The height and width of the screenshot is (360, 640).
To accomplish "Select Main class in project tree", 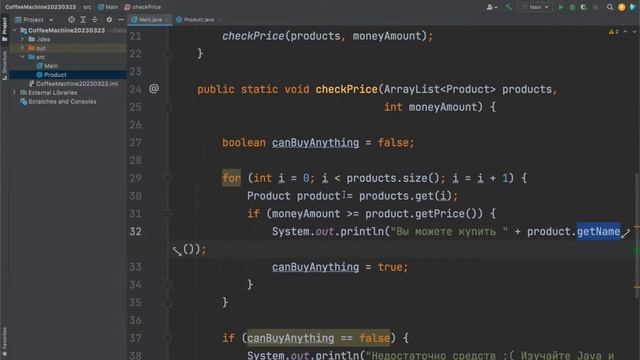I will [47, 66].
